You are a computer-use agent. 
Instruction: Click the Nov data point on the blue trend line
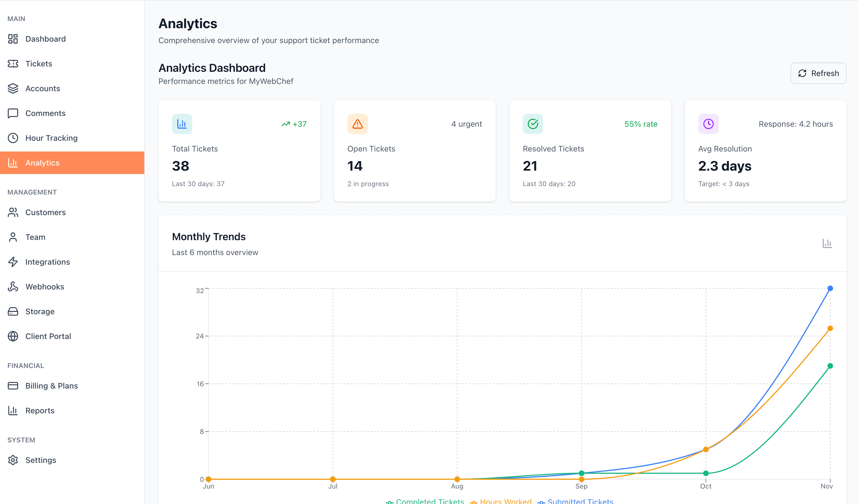(x=830, y=288)
